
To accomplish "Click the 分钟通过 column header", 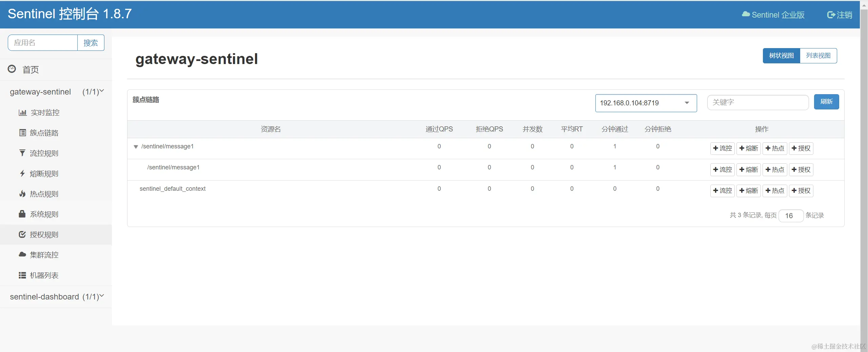I will pyautogui.click(x=615, y=129).
